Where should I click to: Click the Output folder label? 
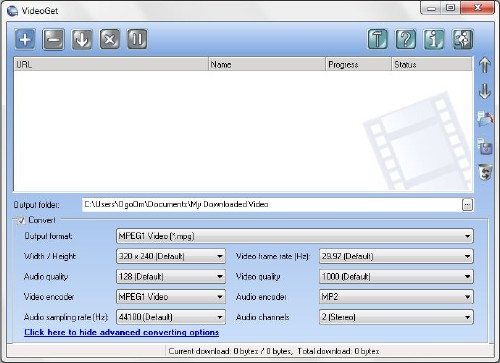click(37, 205)
